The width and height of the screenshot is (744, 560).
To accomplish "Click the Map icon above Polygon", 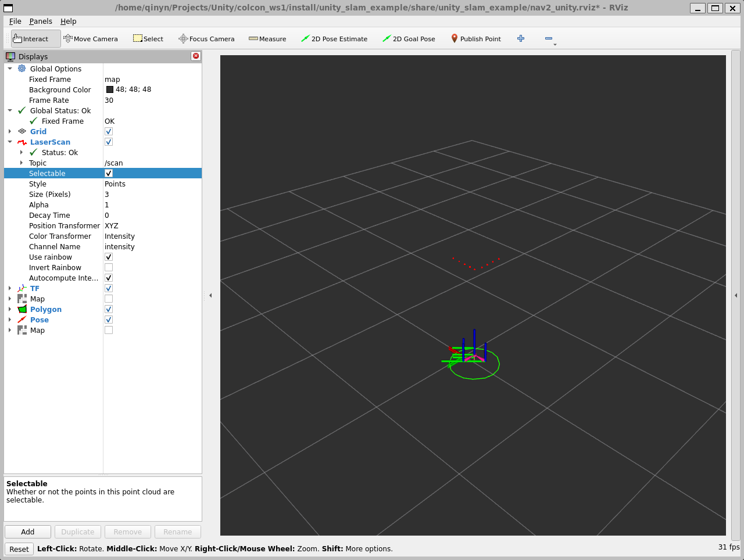I will (22, 299).
